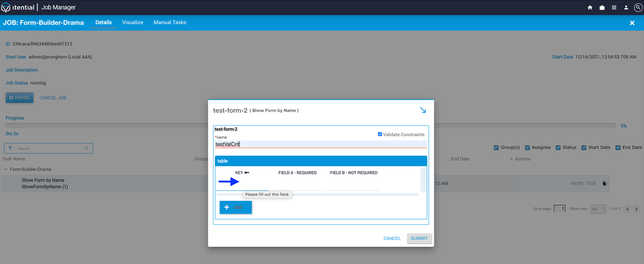Viewport: 644px width, 264px height.
Task: Click the document icon beside Work Task
Action: [605, 184]
